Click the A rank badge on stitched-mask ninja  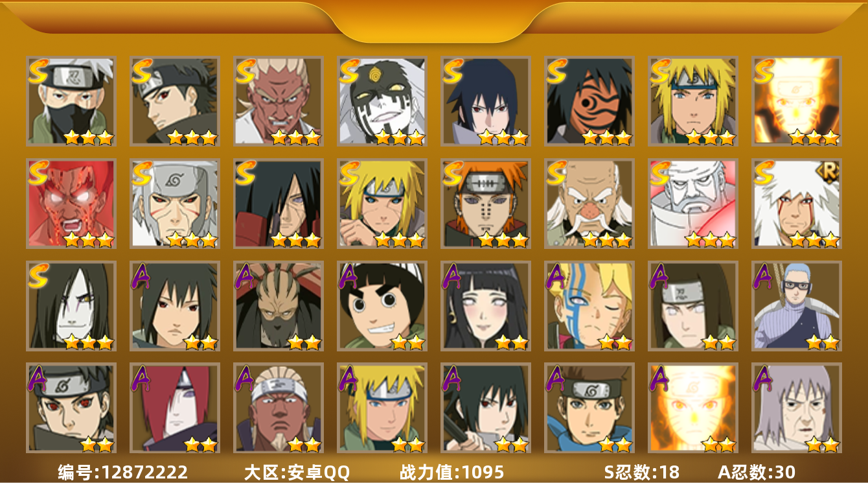point(246,276)
